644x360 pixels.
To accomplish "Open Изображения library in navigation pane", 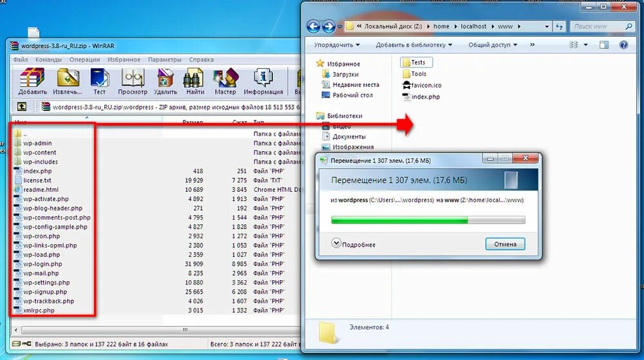I will pyautogui.click(x=348, y=147).
